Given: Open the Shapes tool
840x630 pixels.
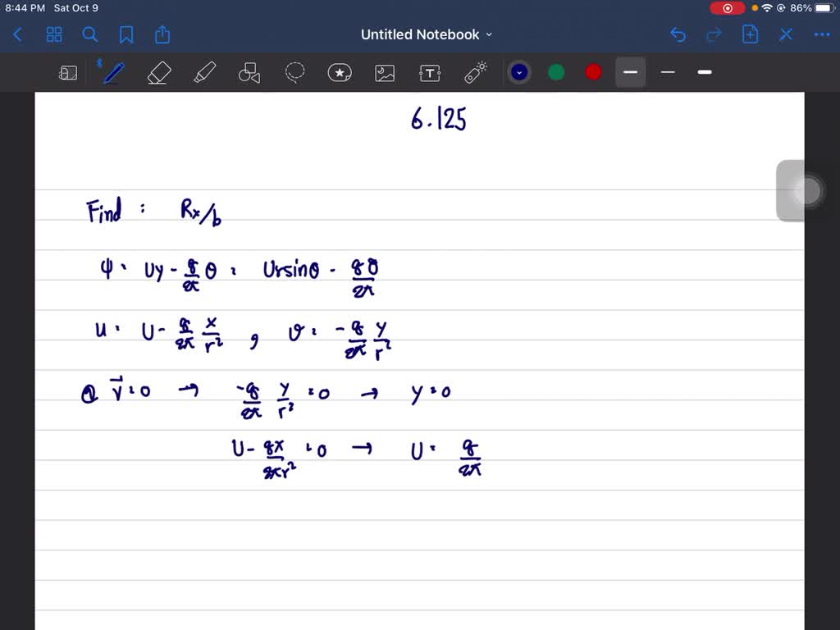Looking at the screenshot, I should 249,72.
